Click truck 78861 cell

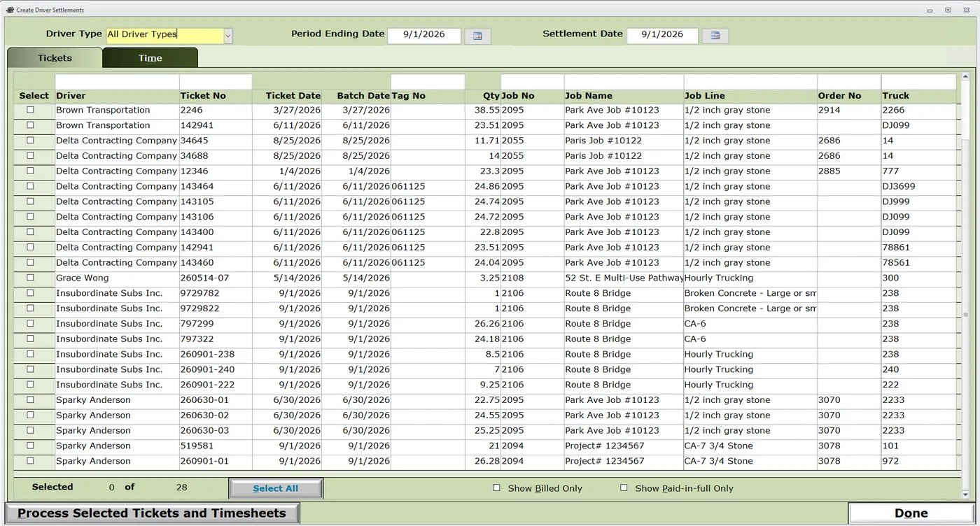(918, 248)
